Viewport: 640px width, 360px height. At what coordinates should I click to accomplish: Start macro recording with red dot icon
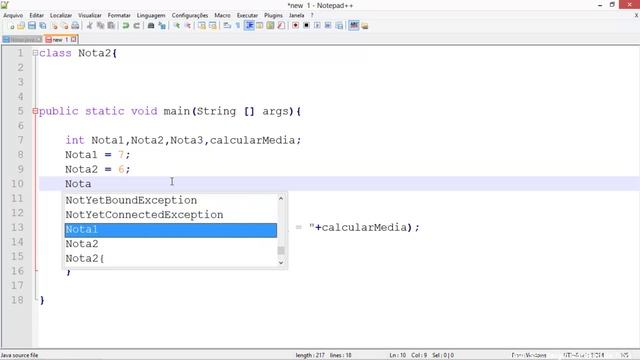pos(295,26)
